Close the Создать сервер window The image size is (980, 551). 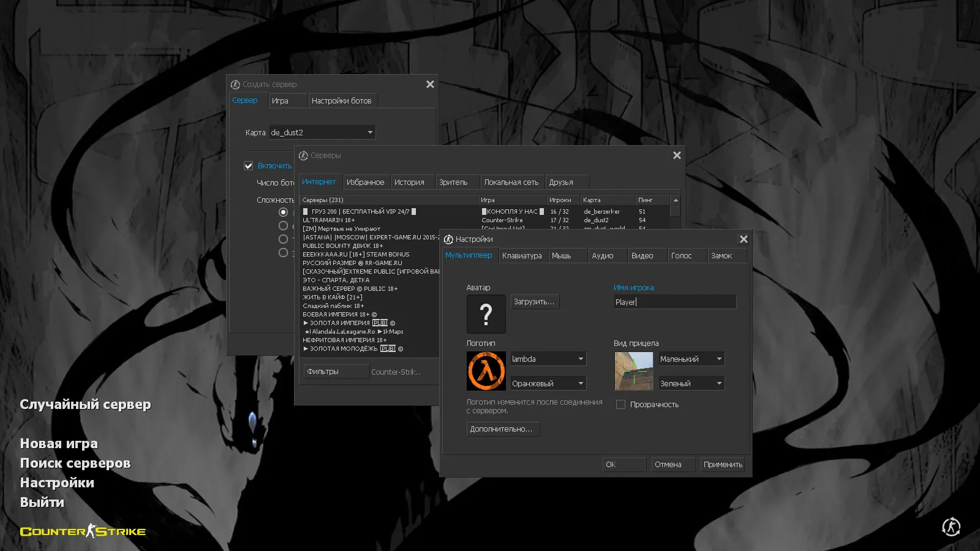coord(430,84)
